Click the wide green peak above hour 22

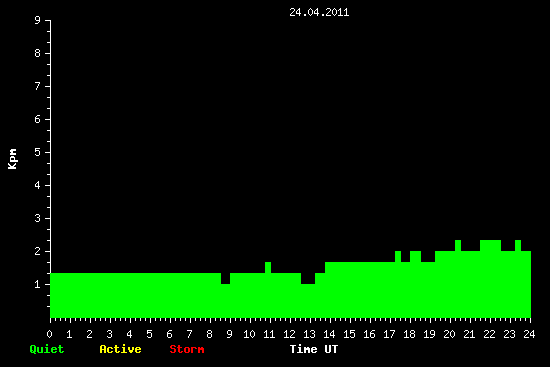tap(490, 246)
